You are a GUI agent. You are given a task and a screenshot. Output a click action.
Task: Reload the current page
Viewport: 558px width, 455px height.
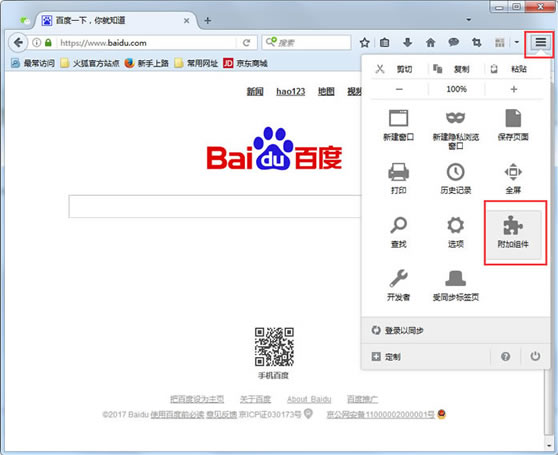click(246, 43)
